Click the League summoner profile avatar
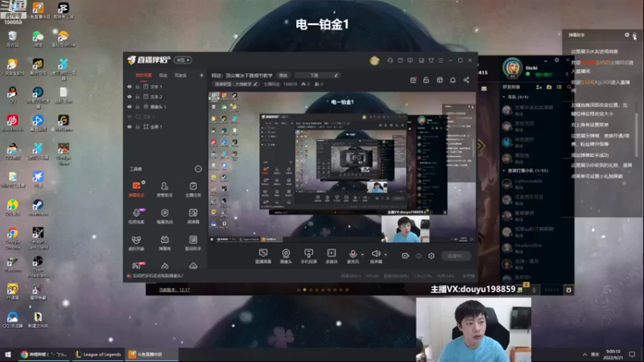This screenshot has width=644, height=362. (x=512, y=68)
